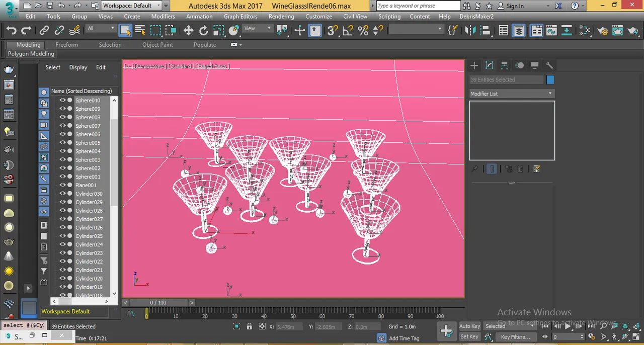Activate the Select and Uniform Scale tool
Screen dimensions: 644x345
(218, 30)
